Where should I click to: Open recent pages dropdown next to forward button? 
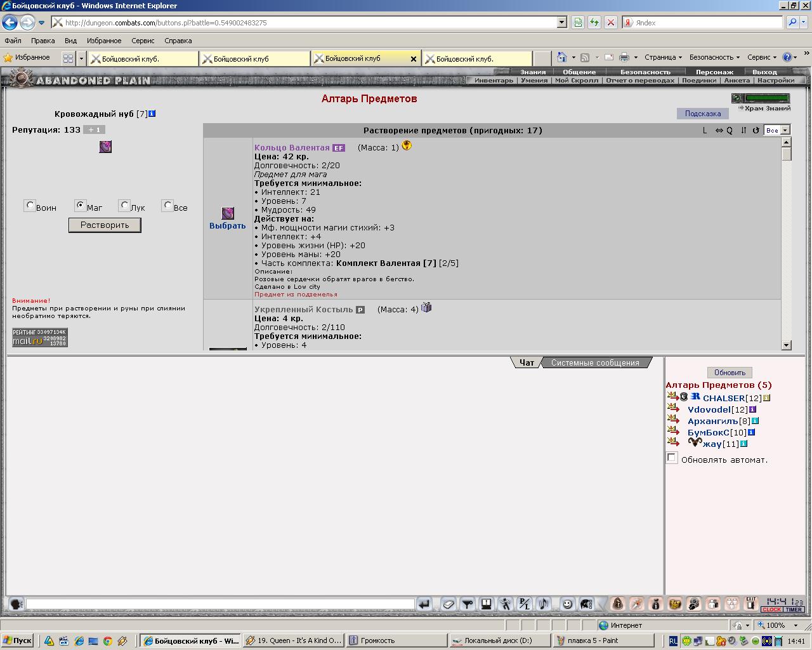[42, 23]
